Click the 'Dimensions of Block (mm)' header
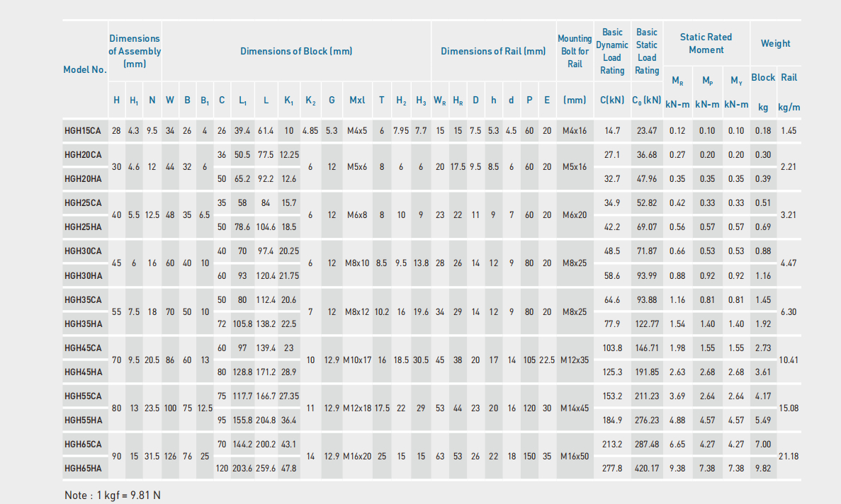Screen dimensions: 841x504 [x=296, y=52]
